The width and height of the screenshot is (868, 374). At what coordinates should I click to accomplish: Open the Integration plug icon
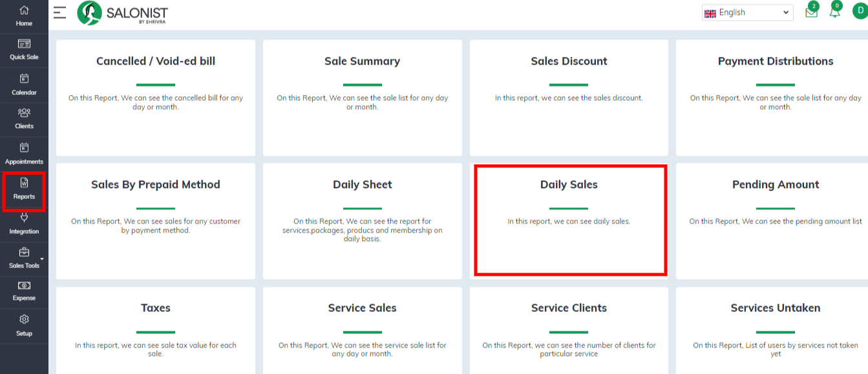pyautogui.click(x=24, y=218)
